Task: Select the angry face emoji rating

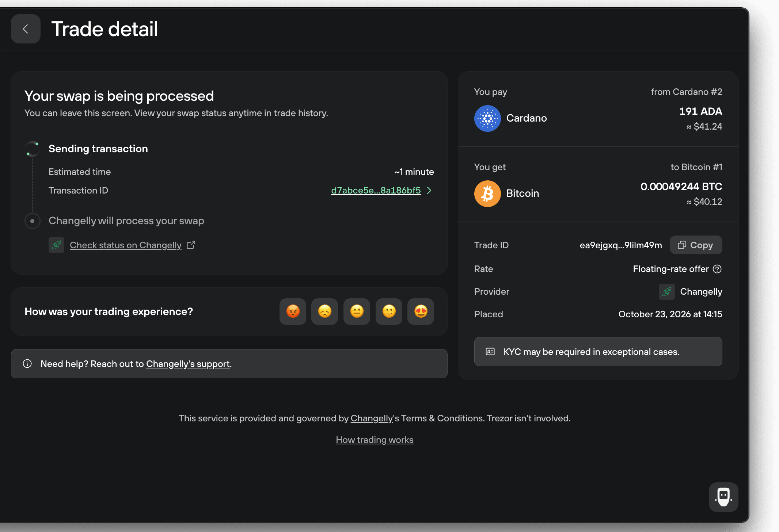Action: click(293, 311)
